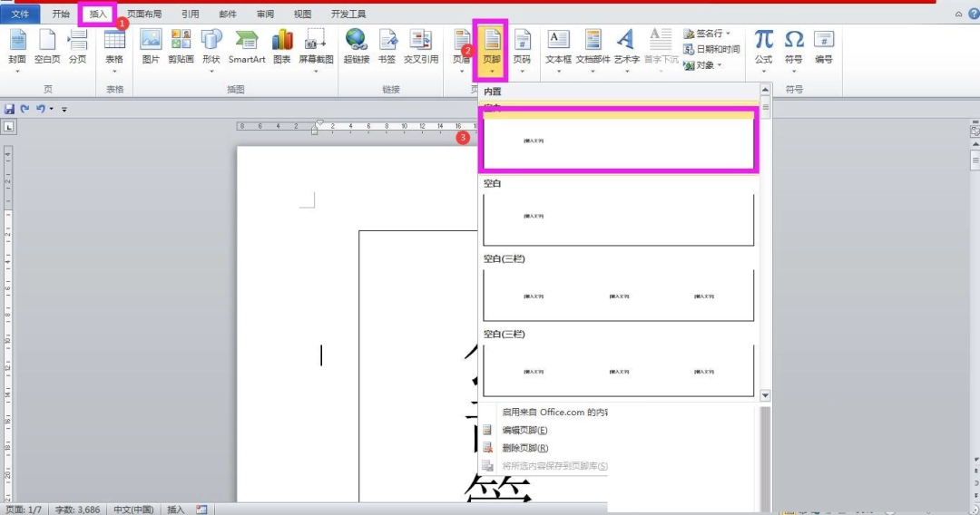Click the Save icon in quick access toolbar
Image resolution: width=980 pixels, height=515 pixels.
[x=9, y=109]
